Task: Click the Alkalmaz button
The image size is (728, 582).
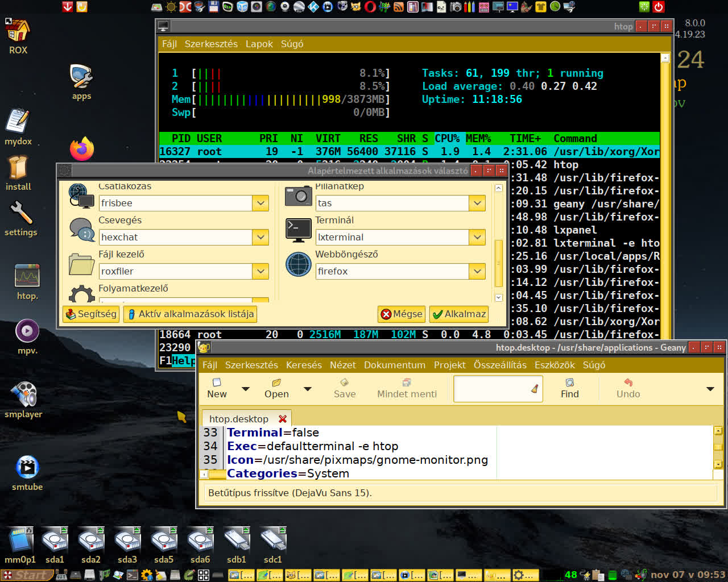Action: tap(459, 314)
